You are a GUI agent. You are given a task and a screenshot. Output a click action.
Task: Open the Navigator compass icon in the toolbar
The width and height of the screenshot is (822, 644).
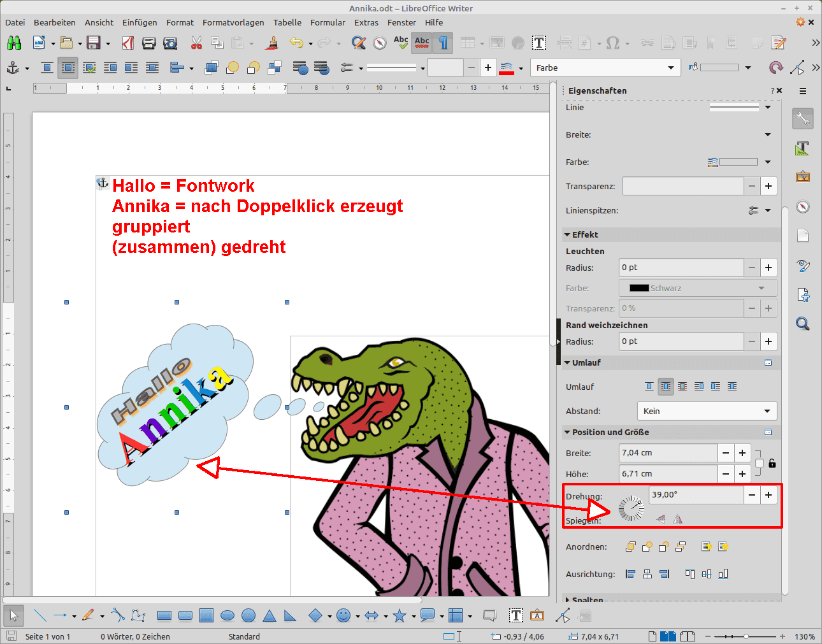pos(380,43)
